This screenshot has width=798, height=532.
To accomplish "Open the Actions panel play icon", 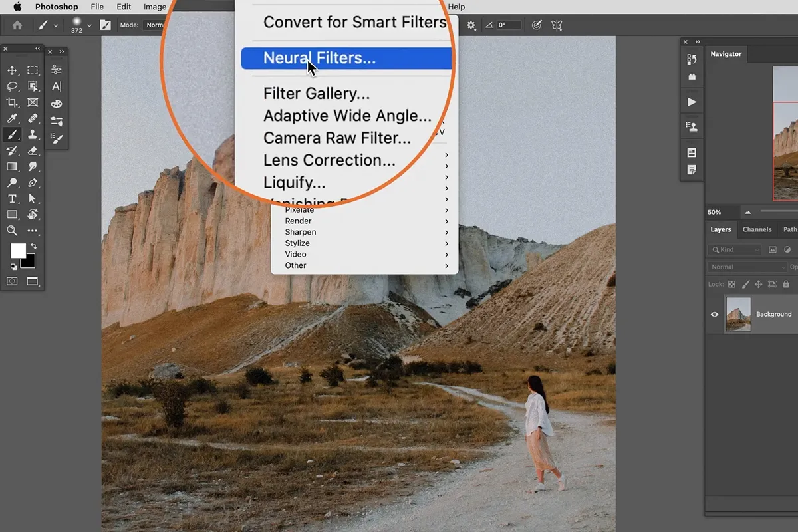I will tap(692, 102).
